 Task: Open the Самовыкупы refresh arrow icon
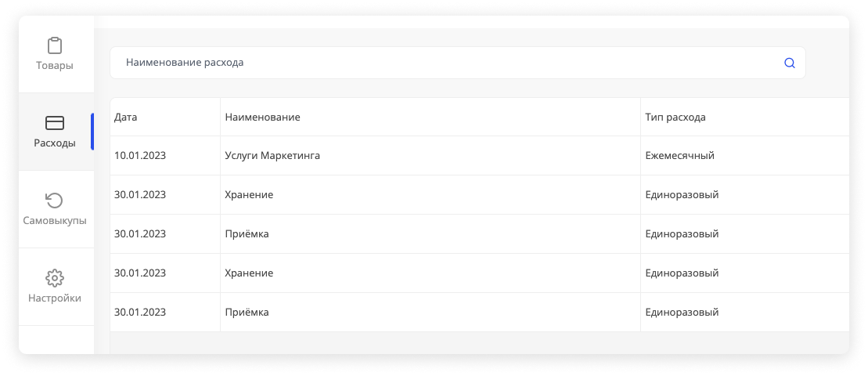click(55, 201)
